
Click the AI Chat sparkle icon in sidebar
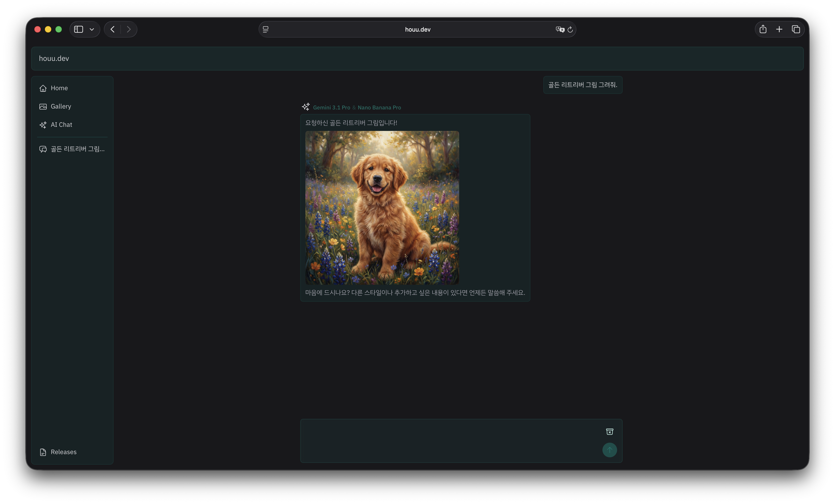(43, 125)
